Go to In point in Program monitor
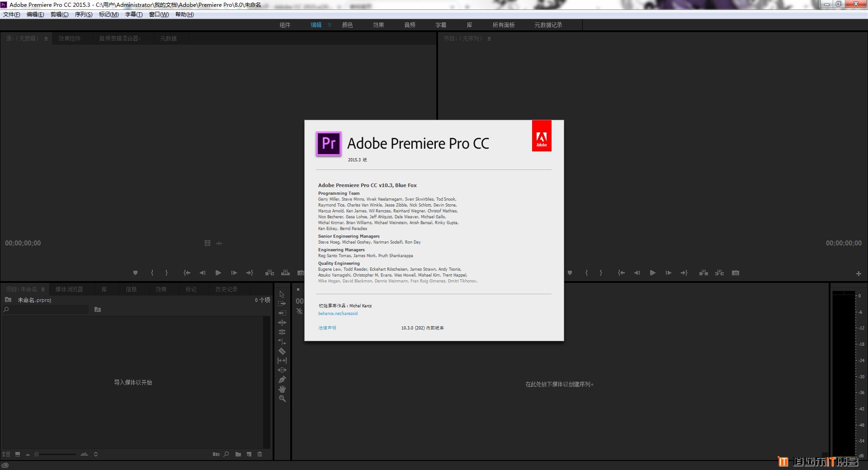The image size is (868, 470). tap(621, 273)
